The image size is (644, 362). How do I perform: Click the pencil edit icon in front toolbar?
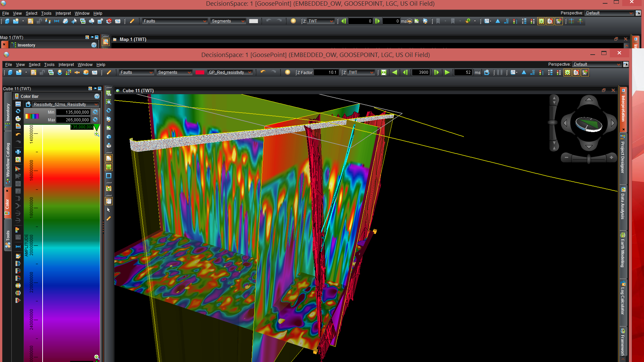point(109,72)
